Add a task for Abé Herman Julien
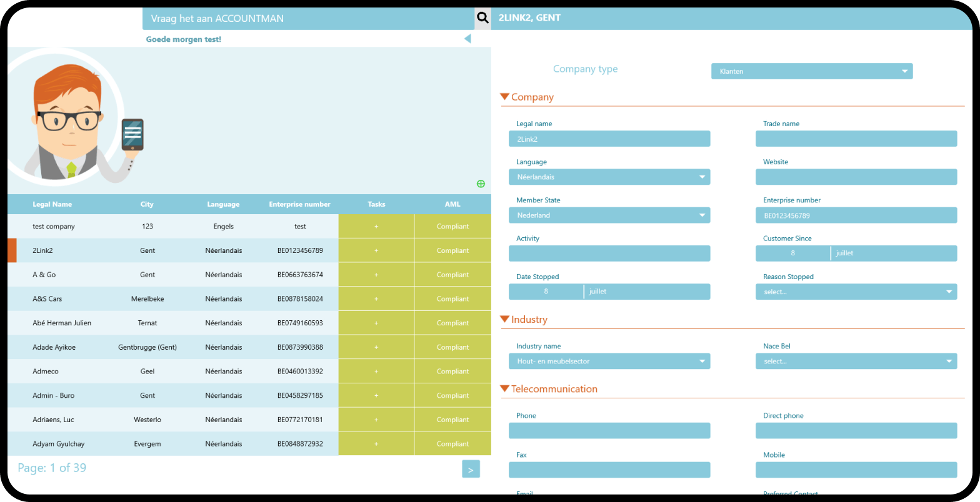Image resolution: width=980 pixels, height=502 pixels. [x=376, y=323]
